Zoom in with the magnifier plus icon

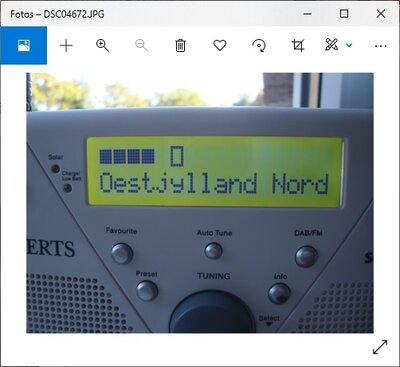[102, 45]
